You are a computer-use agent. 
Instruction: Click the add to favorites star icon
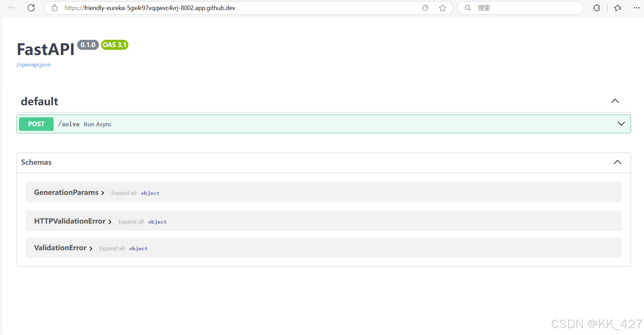[x=442, y=8]
